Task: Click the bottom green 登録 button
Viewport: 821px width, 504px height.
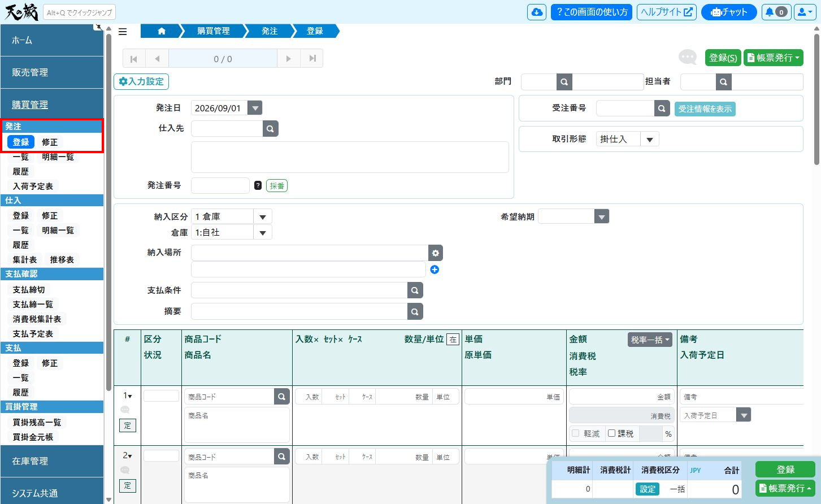Action: (x=785, y=470)
